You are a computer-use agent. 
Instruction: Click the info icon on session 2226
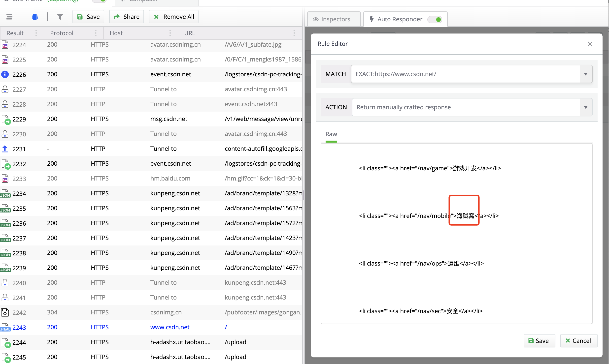pos(5,74)
